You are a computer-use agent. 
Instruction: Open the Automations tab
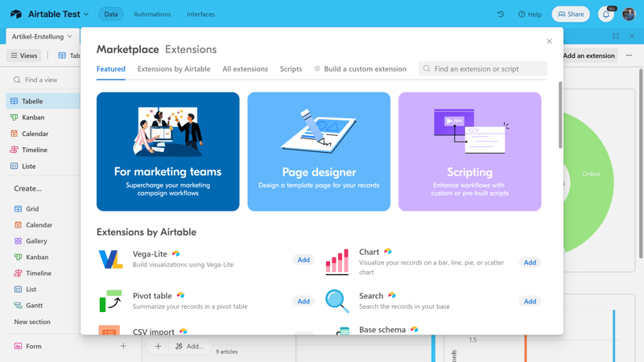pyautogui.click(x=152, y=14)
